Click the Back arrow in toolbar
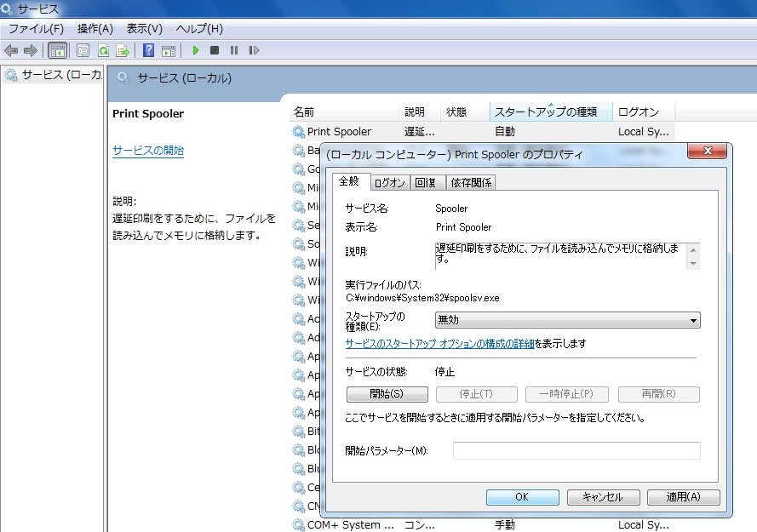 click(11, 50)
